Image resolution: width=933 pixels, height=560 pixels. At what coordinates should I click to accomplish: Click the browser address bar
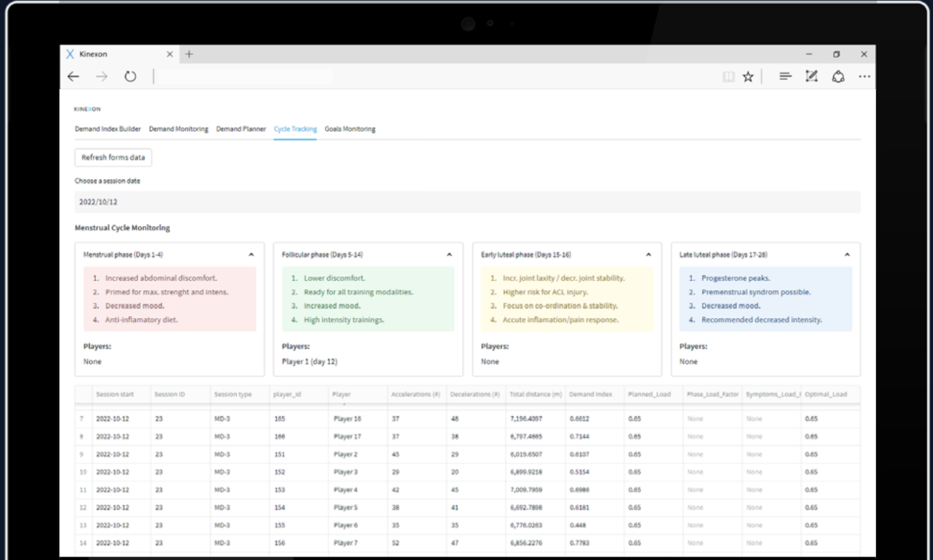(245, 76)
